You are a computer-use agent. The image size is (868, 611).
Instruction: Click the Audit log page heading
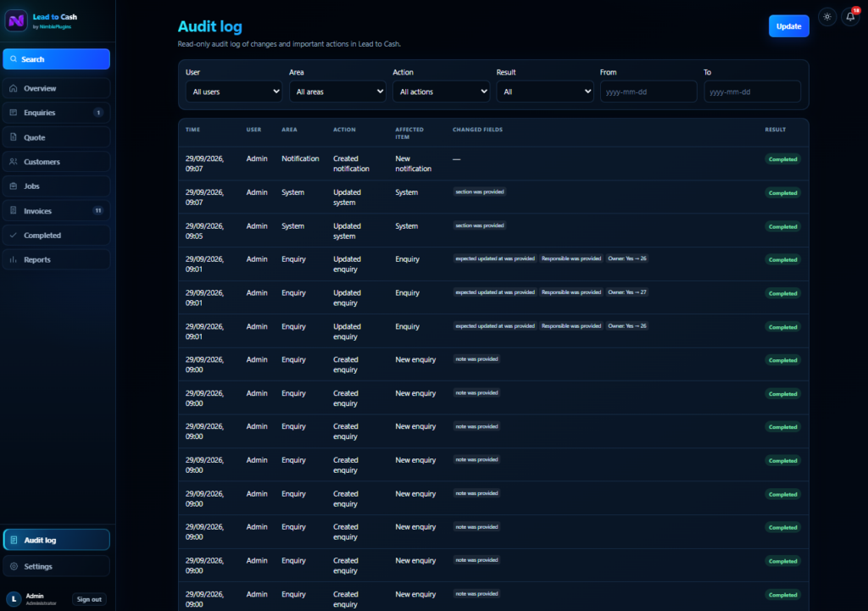210,26
